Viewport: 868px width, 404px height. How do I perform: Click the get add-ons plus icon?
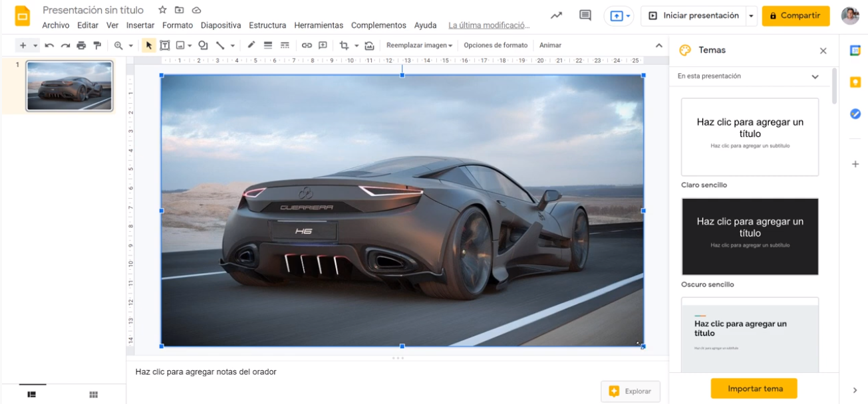[855, 164]
